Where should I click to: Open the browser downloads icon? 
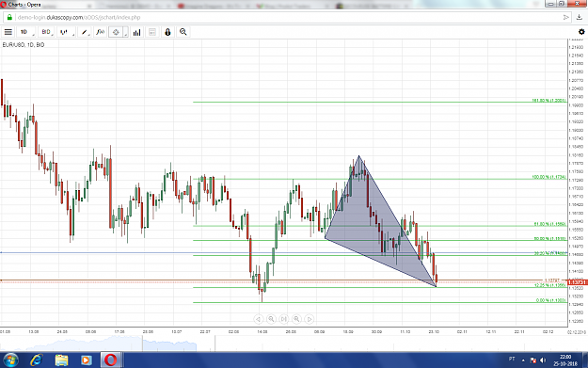(x=580, y=17)
